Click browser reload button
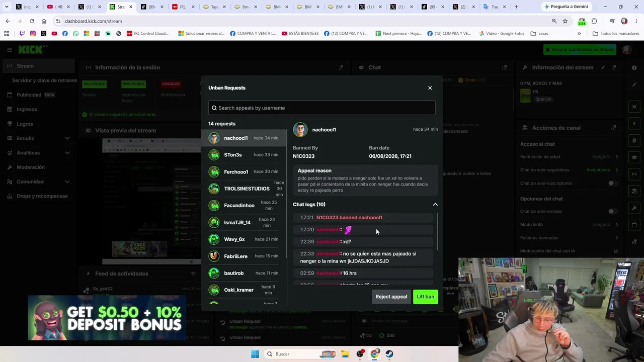Viewport: 644px width, 362px height. pos(32,21)
